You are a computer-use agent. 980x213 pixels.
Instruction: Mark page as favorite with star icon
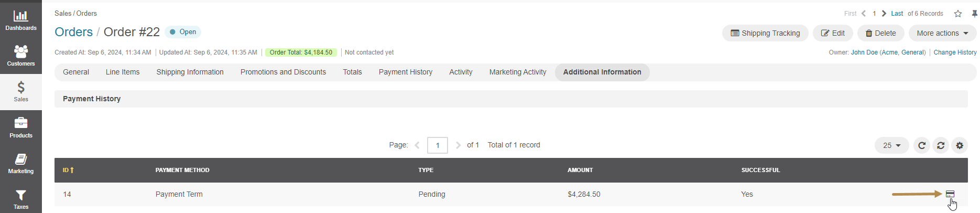point(958,14)
